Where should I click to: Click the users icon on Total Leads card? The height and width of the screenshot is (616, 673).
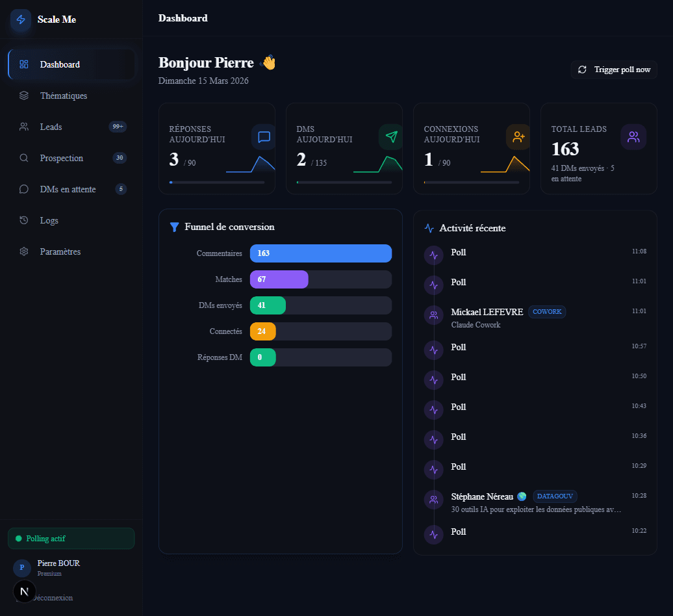(633, 137)
